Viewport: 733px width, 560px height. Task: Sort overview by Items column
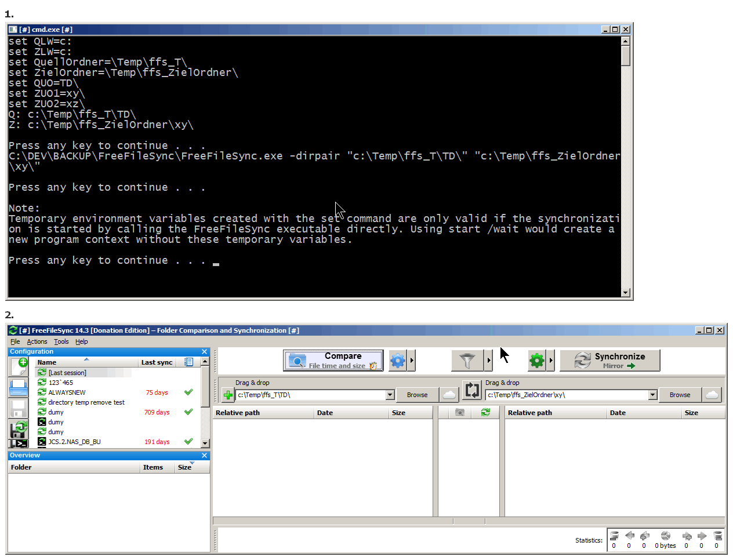157,467
